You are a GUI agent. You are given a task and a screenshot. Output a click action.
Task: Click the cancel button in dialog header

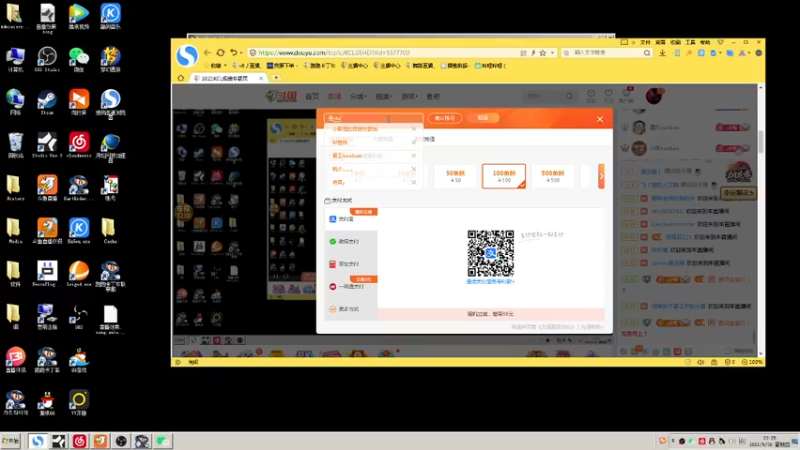pyautogui.click(x=483, y=118)
